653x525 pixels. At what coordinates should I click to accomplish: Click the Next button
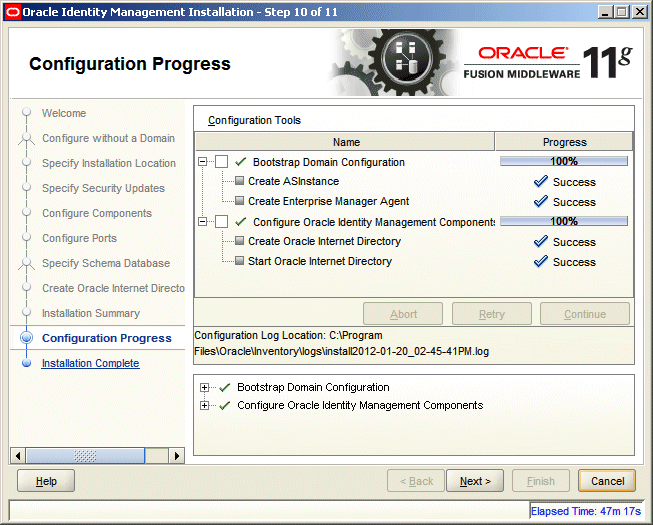[475, 481]
